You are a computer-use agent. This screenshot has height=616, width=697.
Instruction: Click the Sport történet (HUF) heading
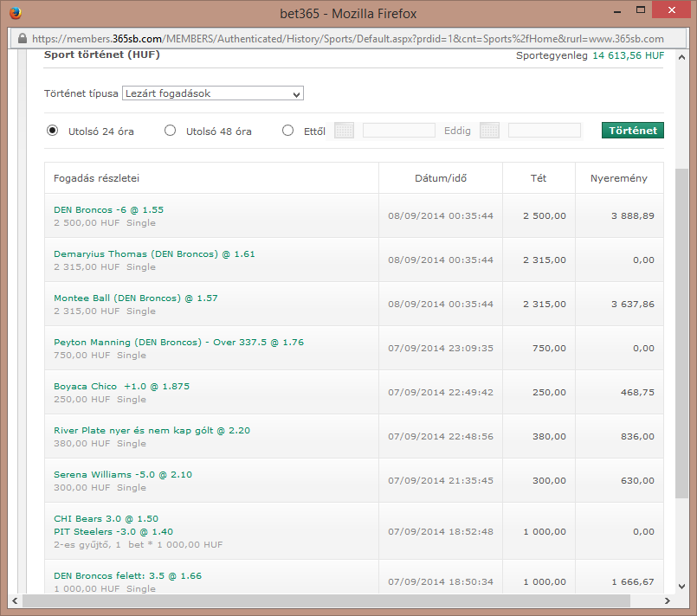coord(102,55)
